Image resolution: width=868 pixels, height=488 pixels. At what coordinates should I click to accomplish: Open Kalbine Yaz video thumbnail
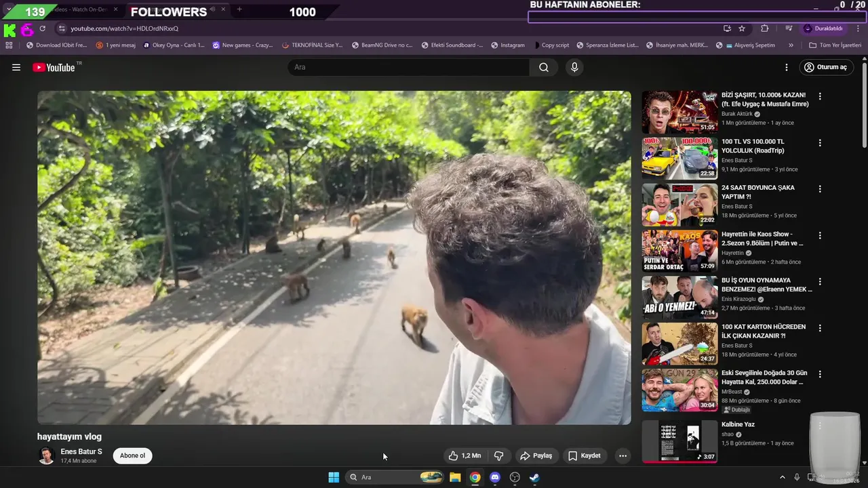pyautogui.click(x=679, y=441)
